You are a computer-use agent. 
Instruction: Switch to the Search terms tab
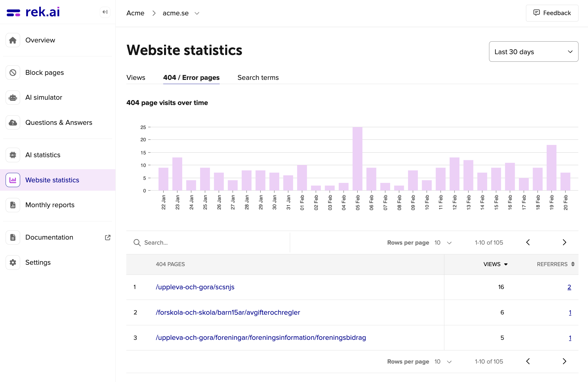click(x=258, y=78)
